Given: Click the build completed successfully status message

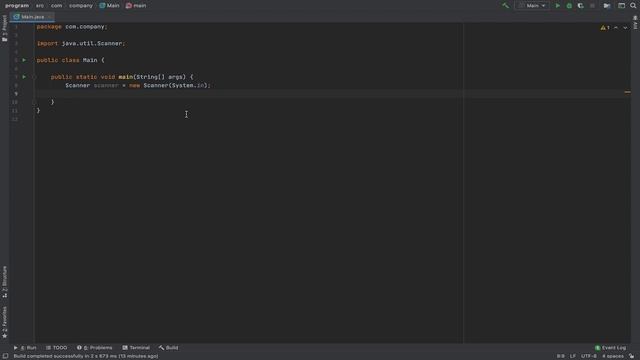Looking at the screenshot, I should [86, 356].
